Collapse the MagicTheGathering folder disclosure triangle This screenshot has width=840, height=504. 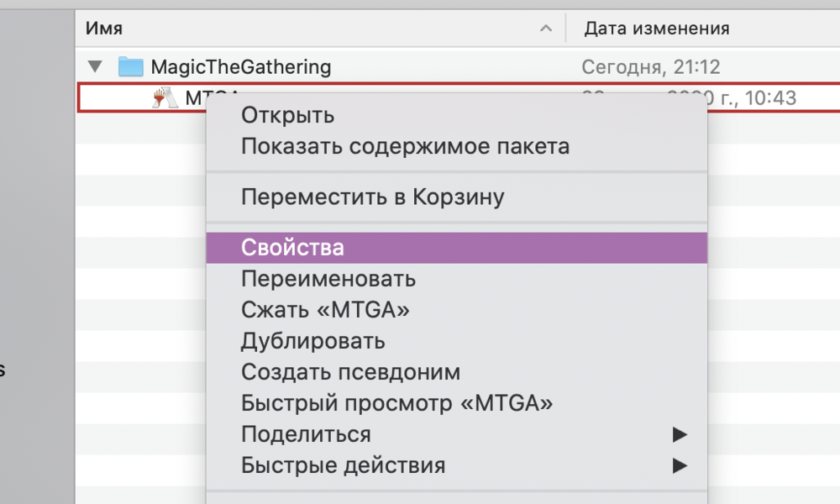tap(95, 66)
